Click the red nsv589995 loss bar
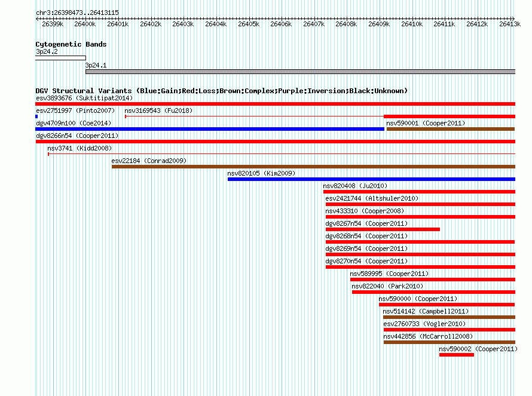 click(433, 280)
